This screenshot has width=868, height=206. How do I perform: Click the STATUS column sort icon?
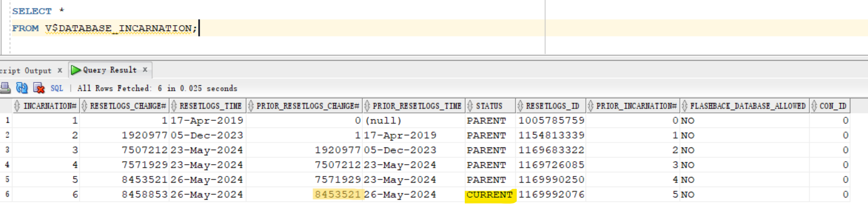tap(470, 106)
